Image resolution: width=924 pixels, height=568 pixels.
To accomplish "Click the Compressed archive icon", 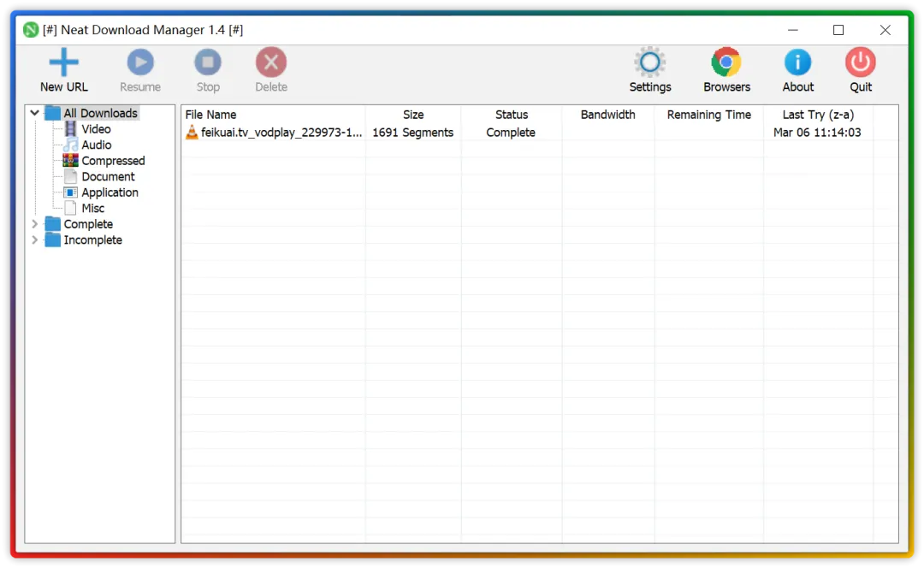I will point(71,160).
